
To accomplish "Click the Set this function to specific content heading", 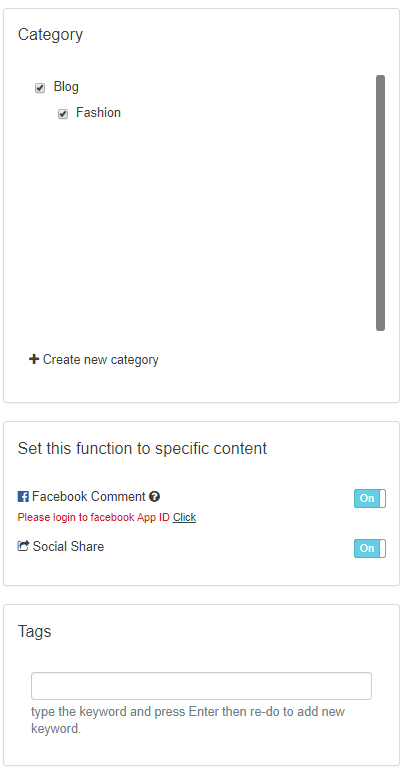I will 142,448.
